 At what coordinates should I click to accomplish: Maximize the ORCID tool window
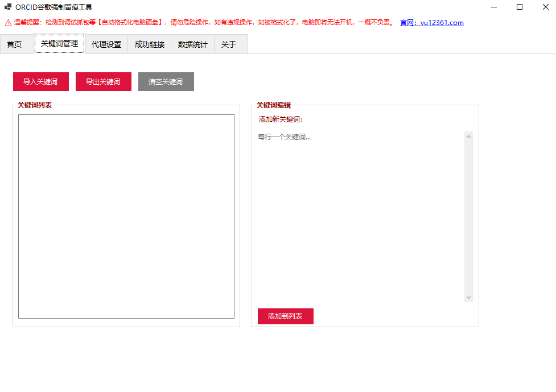point(519,7)
